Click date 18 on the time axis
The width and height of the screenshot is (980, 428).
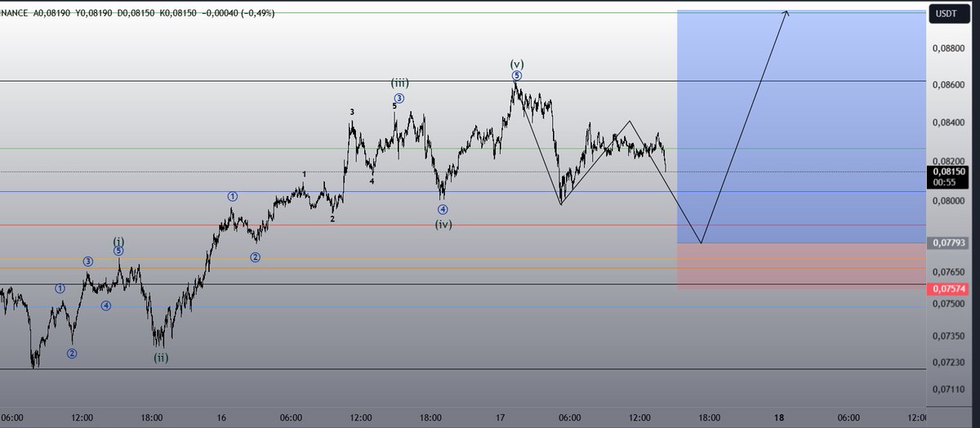point(779,417)
